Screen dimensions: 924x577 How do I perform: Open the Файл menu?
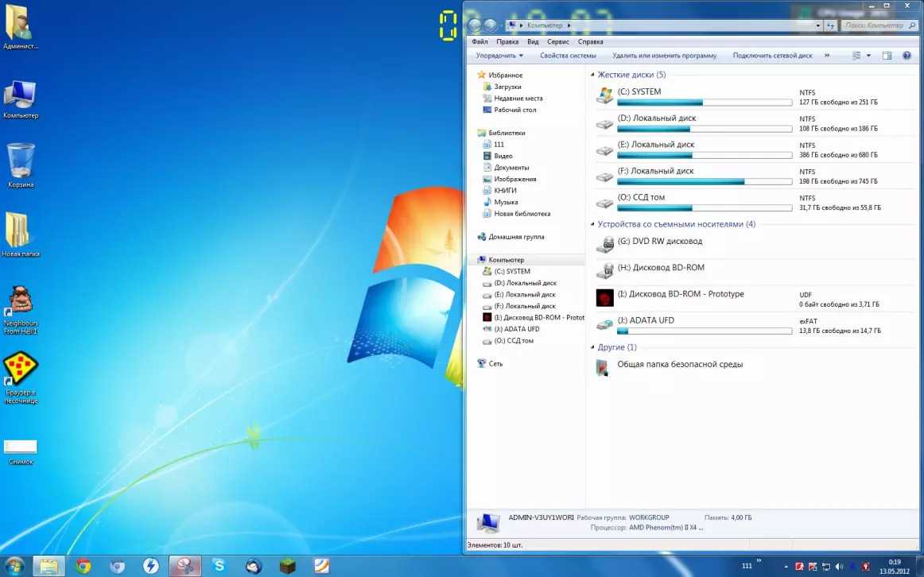[479, 41]
